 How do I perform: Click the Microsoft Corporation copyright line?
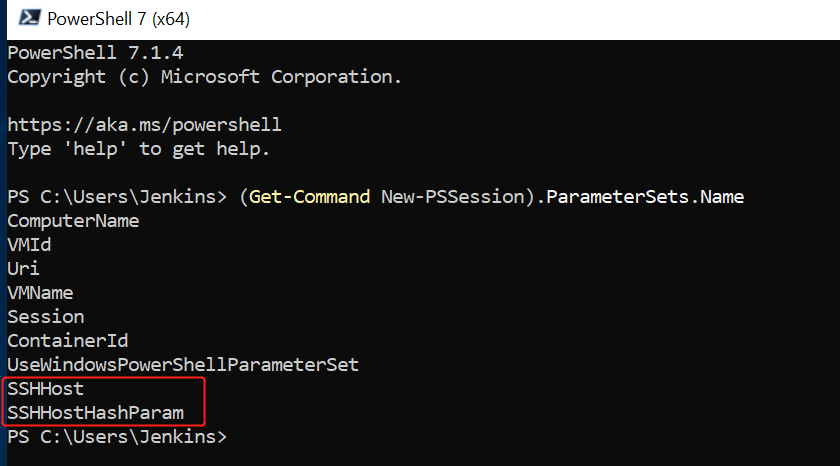204,77
